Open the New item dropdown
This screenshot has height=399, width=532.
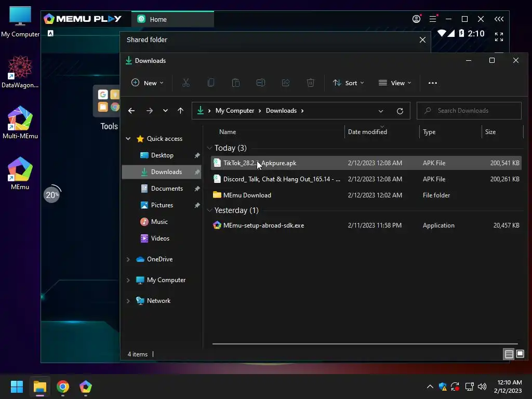coord(148,83)
